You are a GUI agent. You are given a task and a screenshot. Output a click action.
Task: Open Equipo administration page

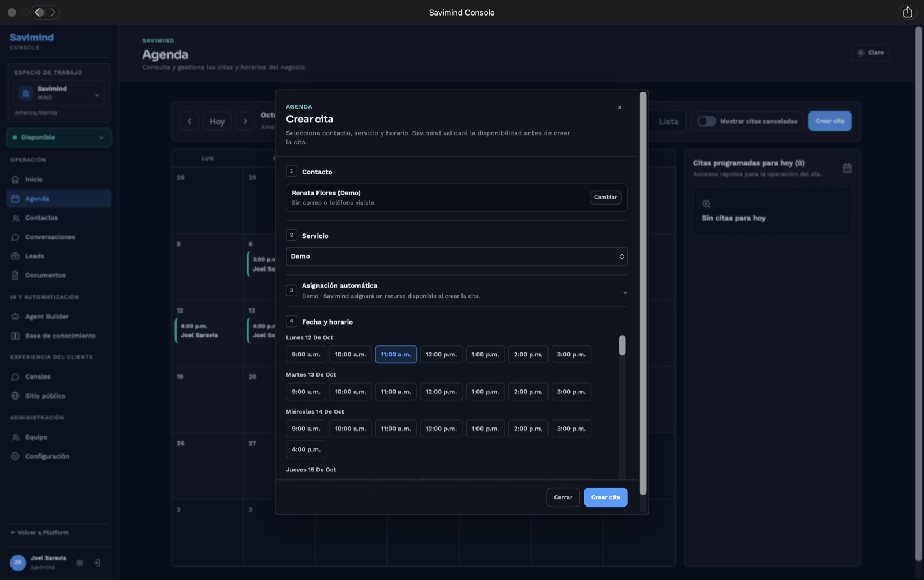pos(59,437)
